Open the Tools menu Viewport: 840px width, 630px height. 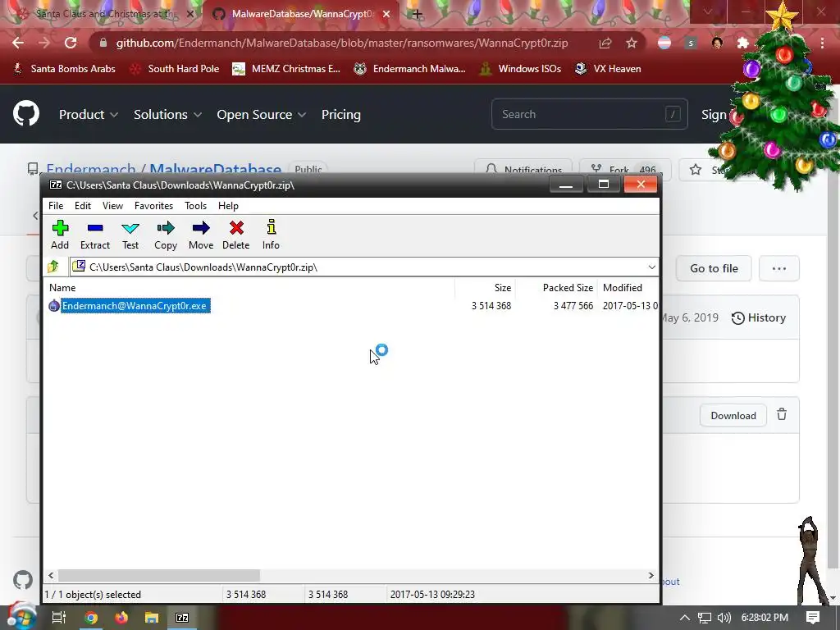click(195, 206)
